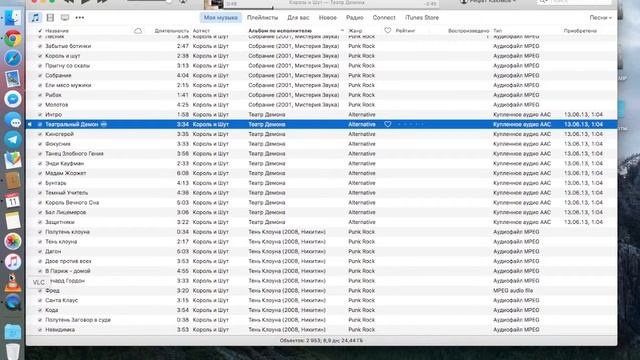Open Notes app in the Dock
Image resolution: width=640 pixels, height=360 pixels.
pyautogui.click(x=13, y=221)
